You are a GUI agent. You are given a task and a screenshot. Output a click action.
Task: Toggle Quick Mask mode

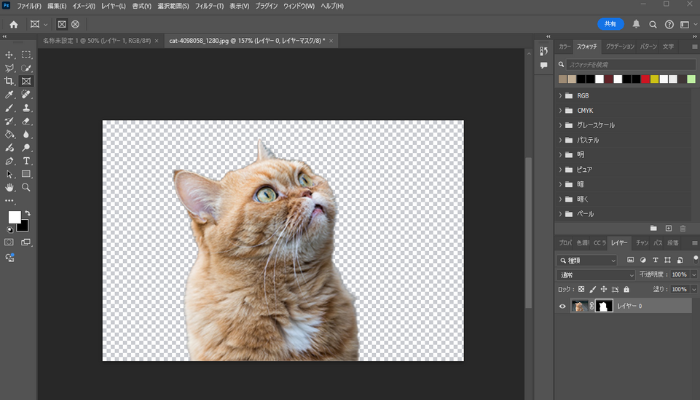pos(9,242)
